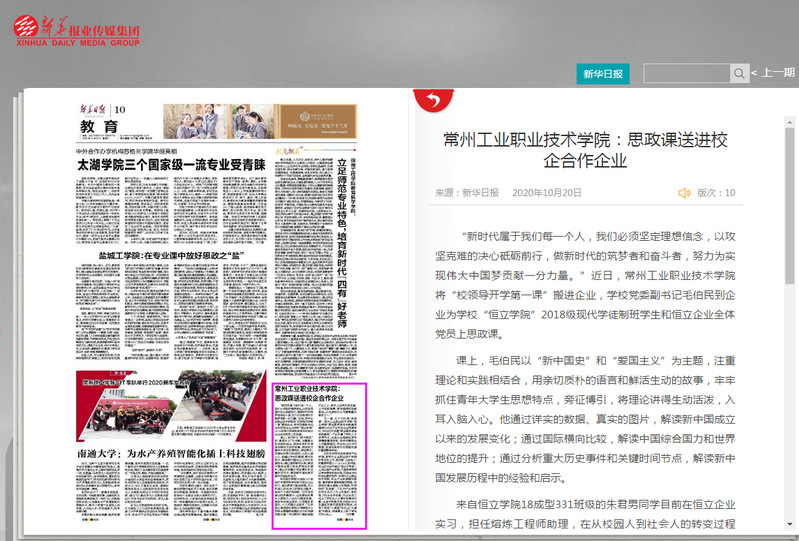This screenshot has width=799, height=541.
Task: Click the magnifier search icon
Action: point(739,73)
